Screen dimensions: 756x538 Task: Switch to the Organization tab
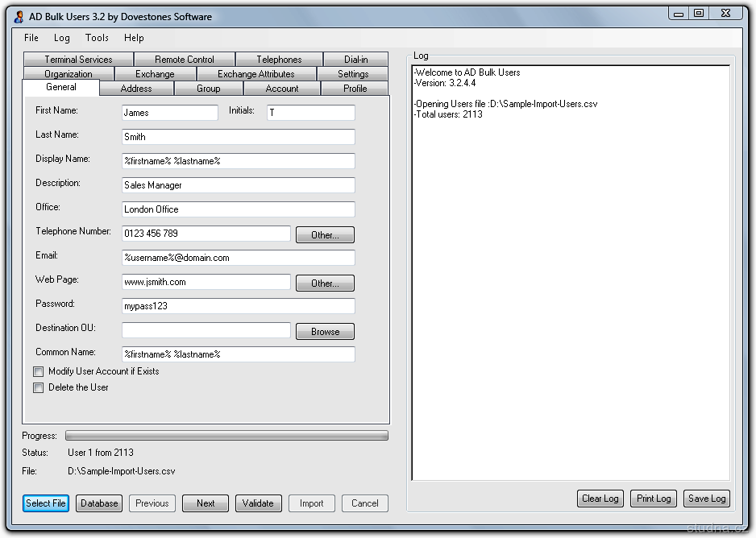click(x=68, y=73)
